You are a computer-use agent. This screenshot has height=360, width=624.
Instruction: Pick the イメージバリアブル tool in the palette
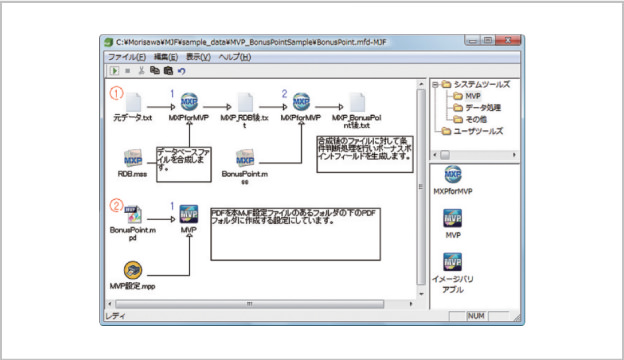click(452, 262)
